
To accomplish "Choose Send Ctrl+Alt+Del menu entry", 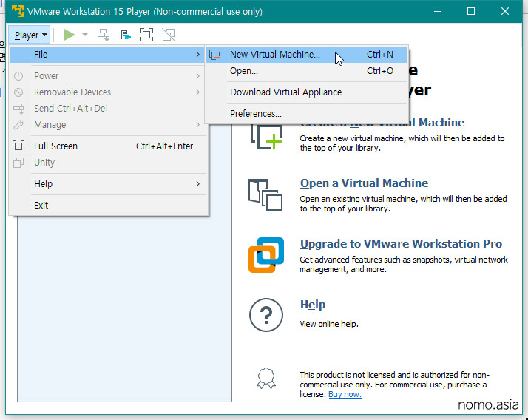I will pos(106,108).
